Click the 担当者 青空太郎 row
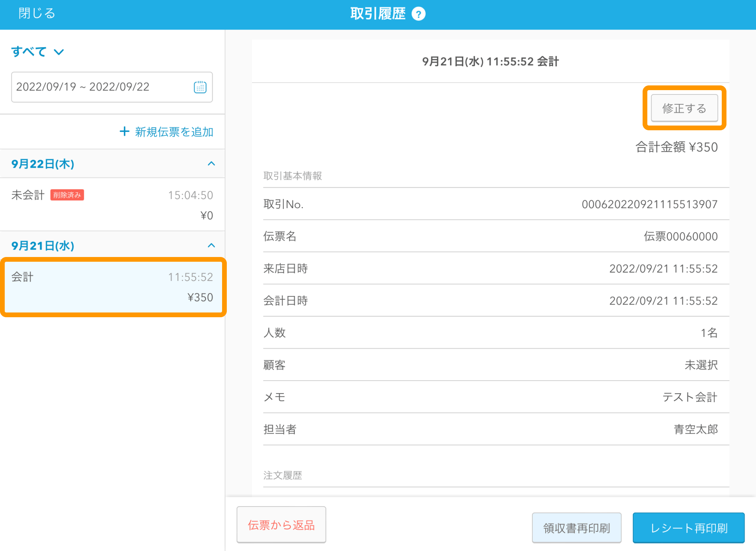This screenshot has height=551, width=756. click(x=490, y=429)
